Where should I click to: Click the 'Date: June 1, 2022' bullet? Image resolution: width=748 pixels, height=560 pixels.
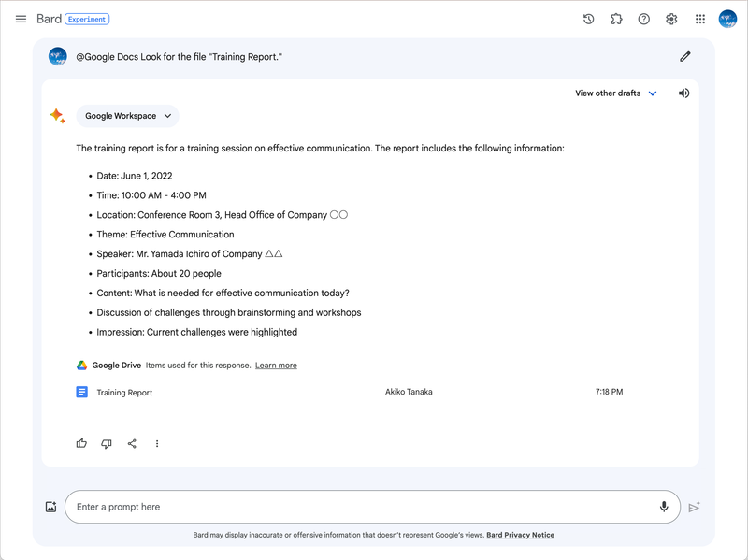(x=135, y=176)
